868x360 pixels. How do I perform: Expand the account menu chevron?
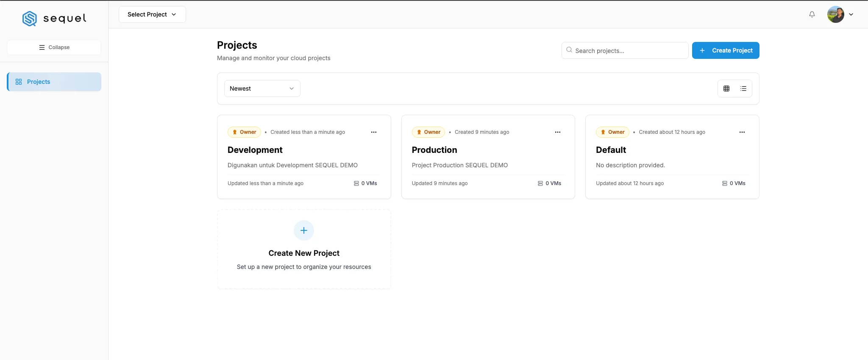coord(851,14)
